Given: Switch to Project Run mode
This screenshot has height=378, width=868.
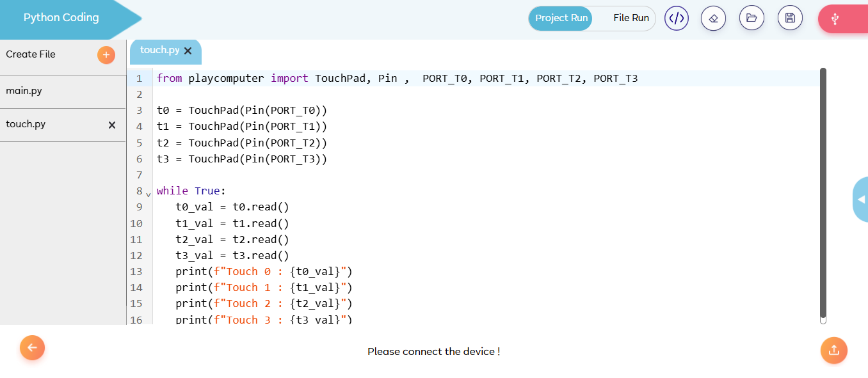Looking at the screenshot, I should tap(561, 18).
